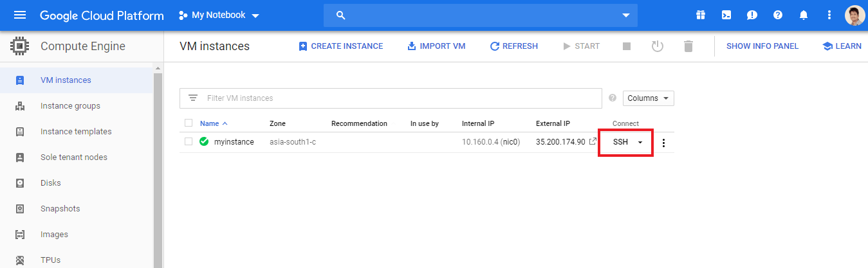Click the delete trash icon
Viewport: 868px width, 268px height.
point(688,46)
